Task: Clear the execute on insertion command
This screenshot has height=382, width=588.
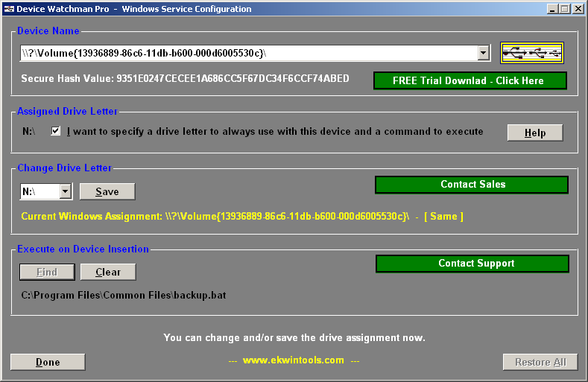Action: (x=108, y=272)
